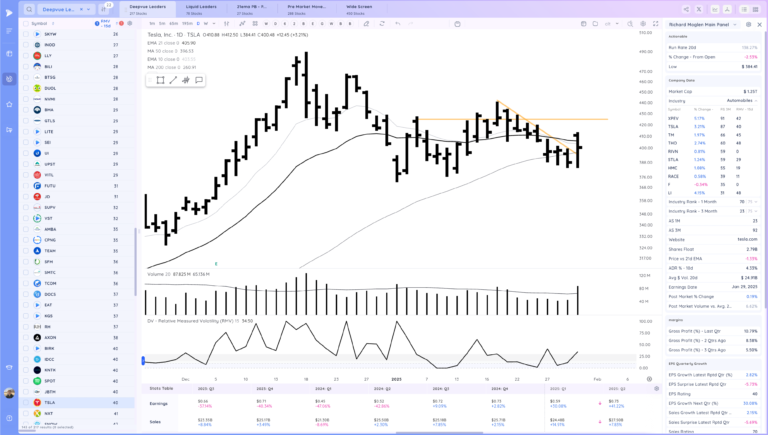The height and width of the screenshot is (435, 768).
Task: Click the undo arrow in chart toolbar
Action: [397, 22]
